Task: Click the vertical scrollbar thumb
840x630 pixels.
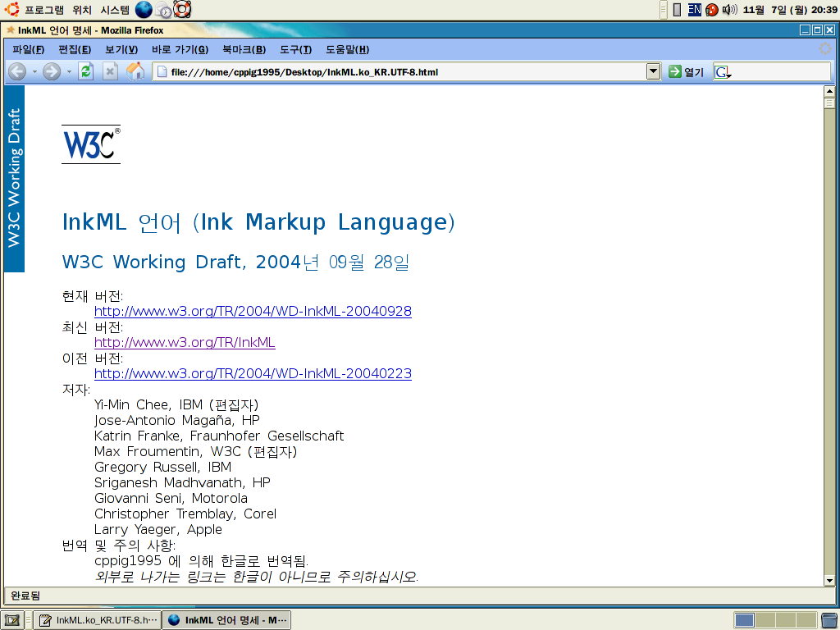Action: (x=829, y=103)
